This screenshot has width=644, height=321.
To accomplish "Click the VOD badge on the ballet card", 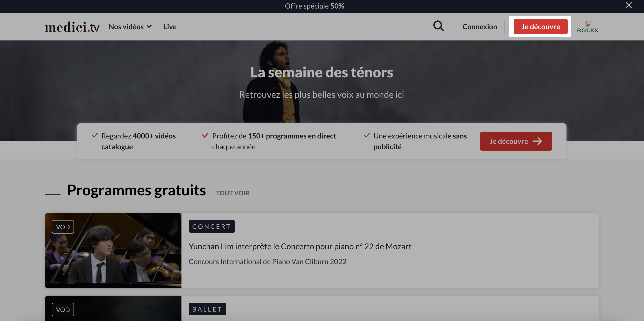I will (x=63, y=310).
